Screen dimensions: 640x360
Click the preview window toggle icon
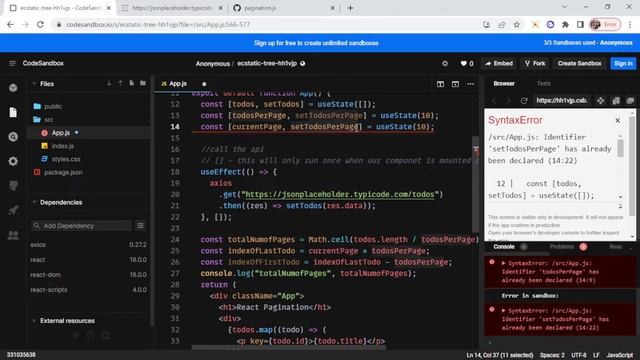click(x=455, y=84)
